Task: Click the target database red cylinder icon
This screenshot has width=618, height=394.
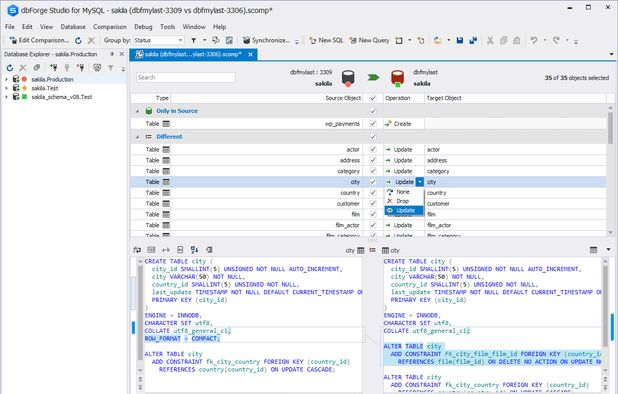Action: [x=397, y=78]
